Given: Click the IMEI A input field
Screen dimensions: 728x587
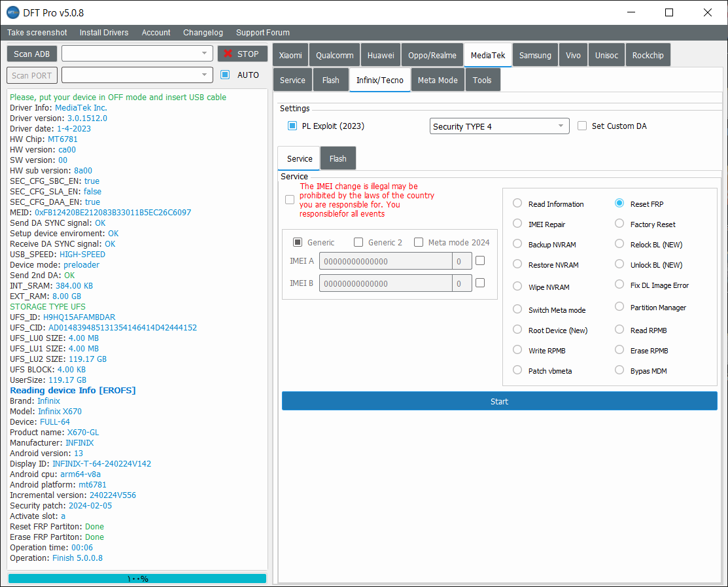Looking at the screenshot, I should coord(386,261).
